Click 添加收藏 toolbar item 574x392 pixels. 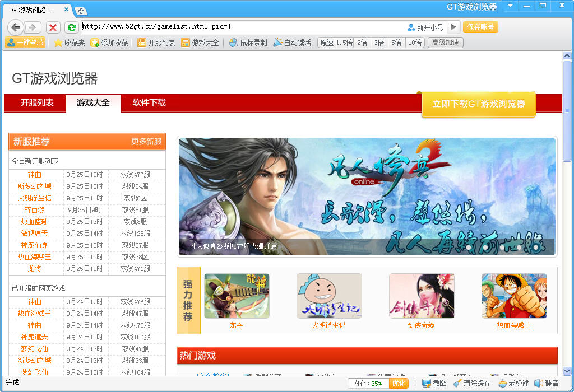[x=109, y=43]
